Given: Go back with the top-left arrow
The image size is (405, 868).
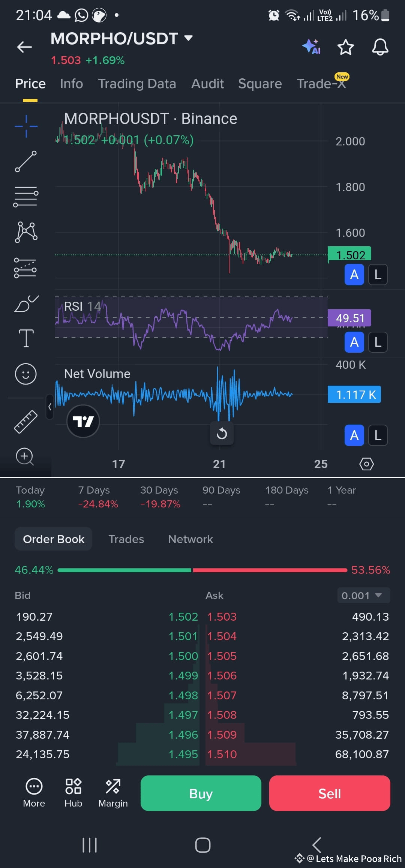Looking at the screenshot, I should pyautogui.click(x=24, y=47).
